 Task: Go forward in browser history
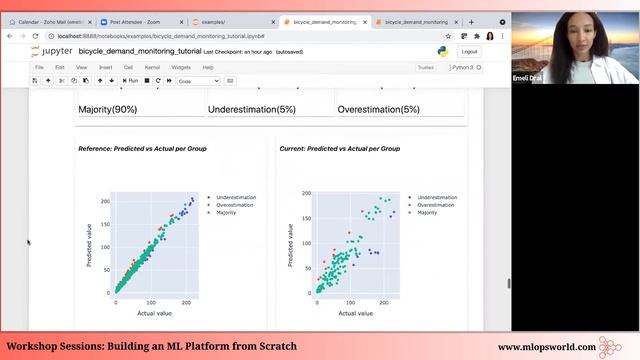(22, 36)
